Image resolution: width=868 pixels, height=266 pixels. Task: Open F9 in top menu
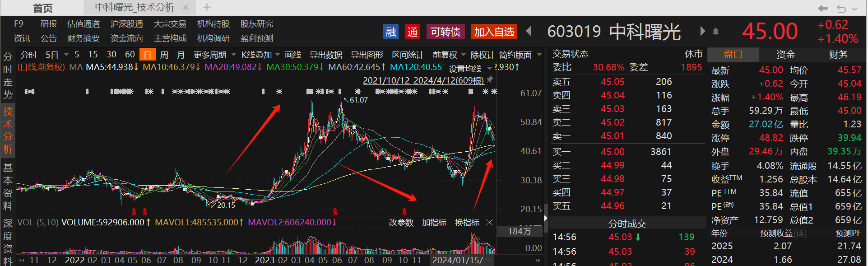tap(19, 24)
